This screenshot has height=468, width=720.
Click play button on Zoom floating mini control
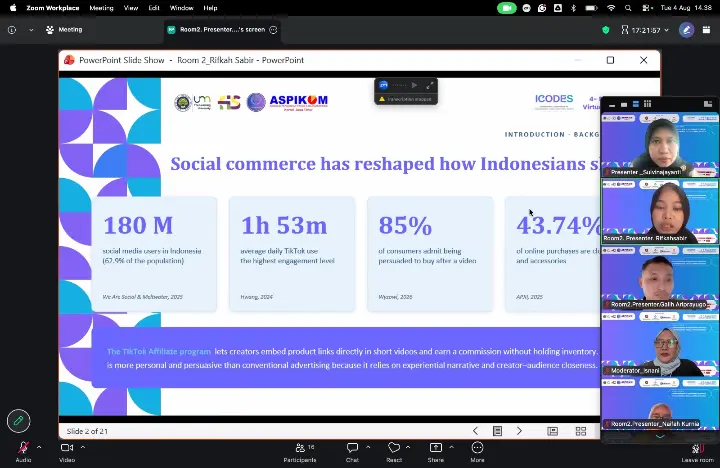click(414, 85)
